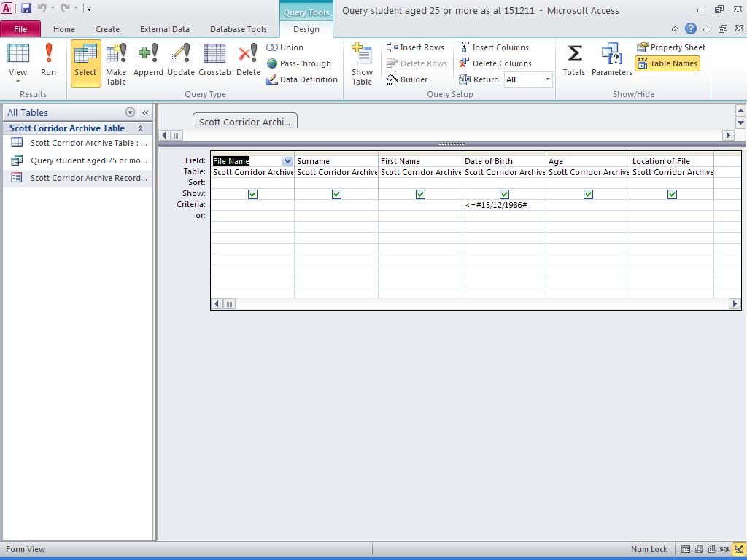The width and height of the screenshot is (747, 560).
Task: Open the Undo history dropdown arrow
Action: pyautogui.click(x=53, y=8)
